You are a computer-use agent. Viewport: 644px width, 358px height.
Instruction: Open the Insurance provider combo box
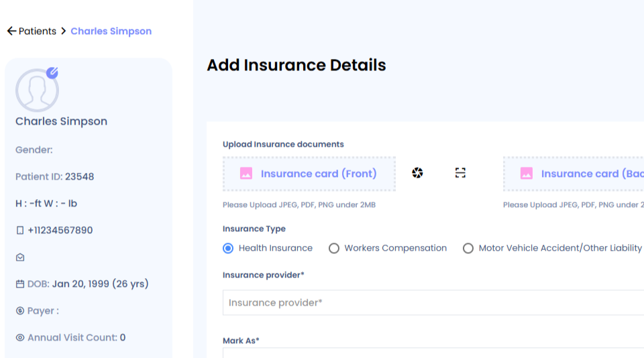coord(433,302)
